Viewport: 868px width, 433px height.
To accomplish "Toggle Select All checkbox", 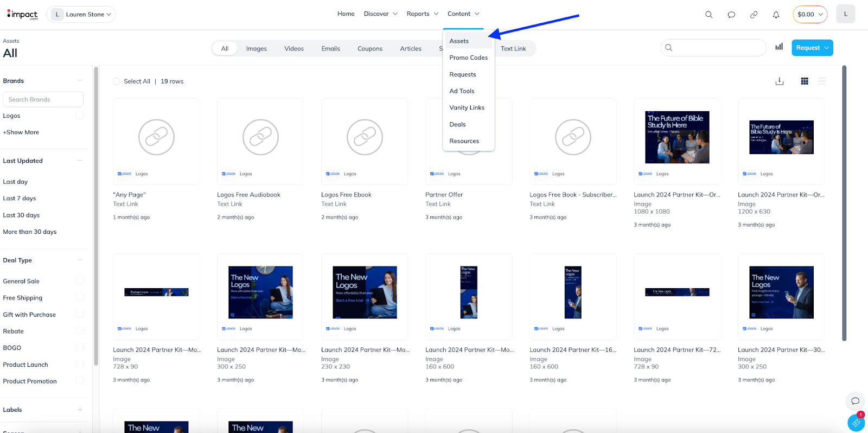I will click(x=116, y=81).
